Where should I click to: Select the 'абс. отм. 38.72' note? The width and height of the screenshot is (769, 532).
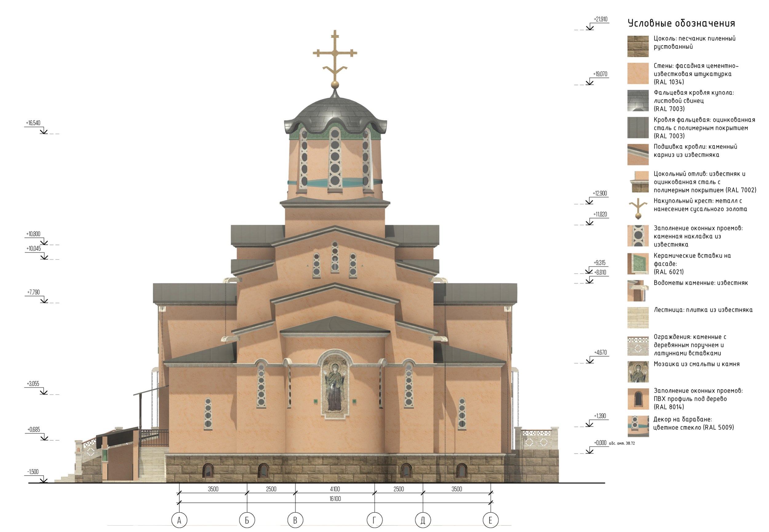tap(622, 444)
